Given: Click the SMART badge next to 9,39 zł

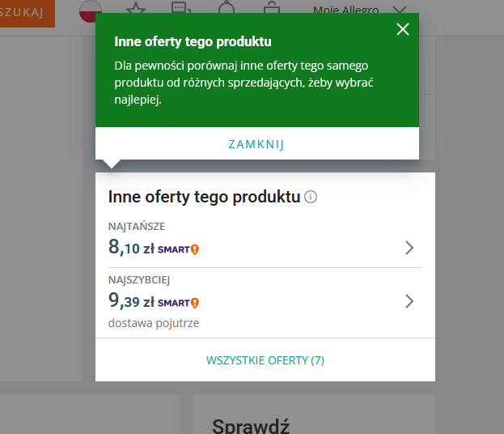Looking at the screenshot, I should [x=178, y=302].
